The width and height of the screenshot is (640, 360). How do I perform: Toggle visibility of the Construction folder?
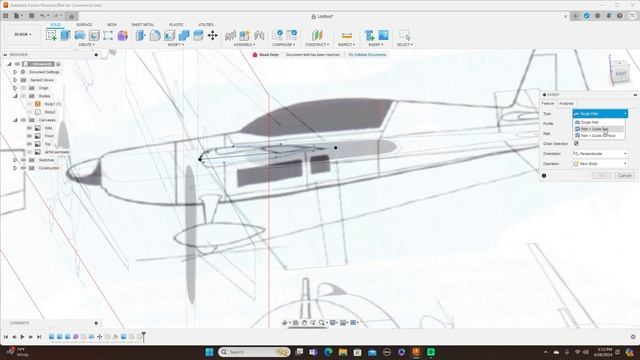23,168
